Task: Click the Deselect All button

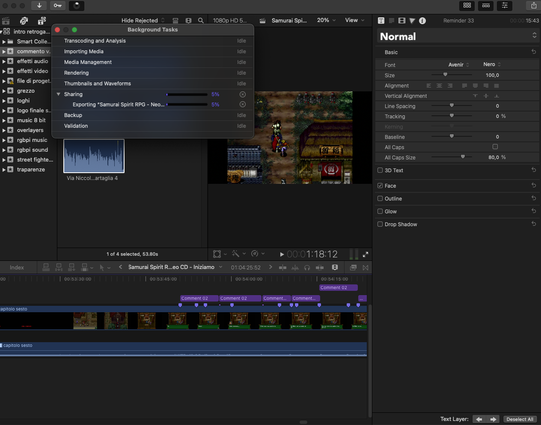Action: (520, 419)
